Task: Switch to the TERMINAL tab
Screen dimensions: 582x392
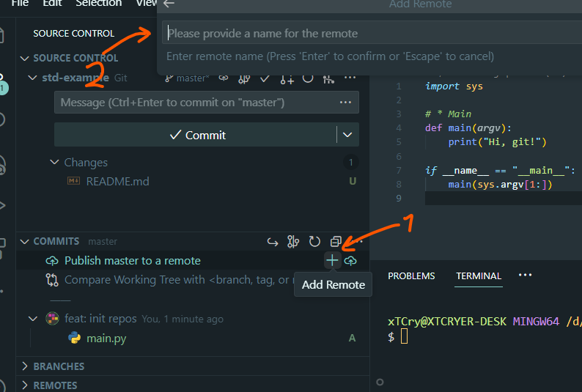Action: pyautogui.click(x=479, y=276)
